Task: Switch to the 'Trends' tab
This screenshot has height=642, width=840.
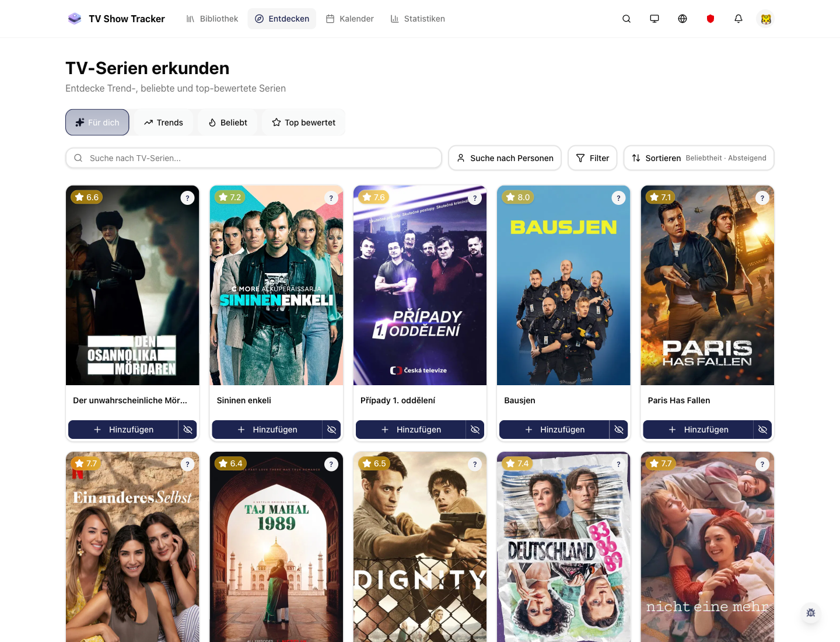Action: point(164,122)
